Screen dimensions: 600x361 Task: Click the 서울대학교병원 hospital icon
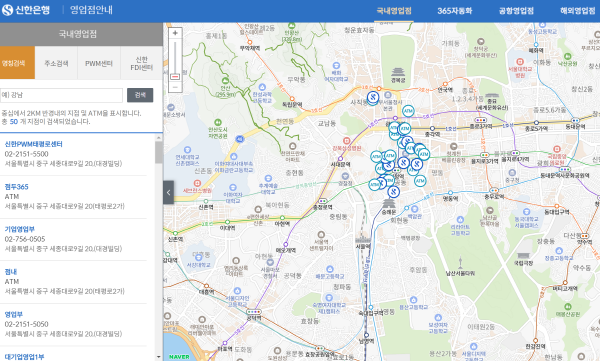[520, 62]
